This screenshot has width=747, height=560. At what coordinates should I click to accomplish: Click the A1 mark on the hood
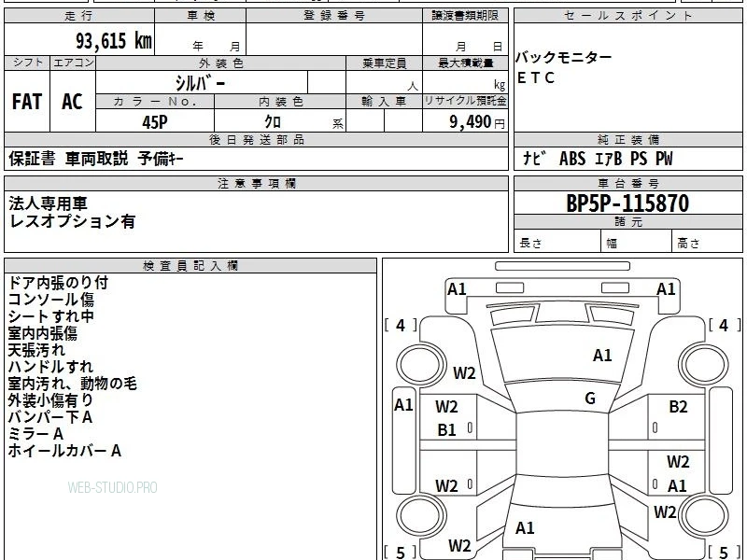(602, 356)
